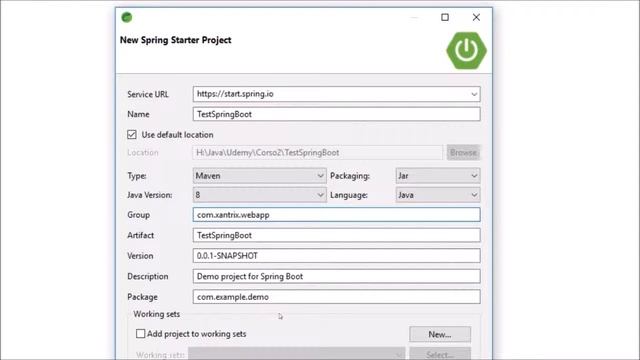The width and height of the screenshot is (640, 360).
Task: Click the disabled Location path field
Action: tap(318, 153)
